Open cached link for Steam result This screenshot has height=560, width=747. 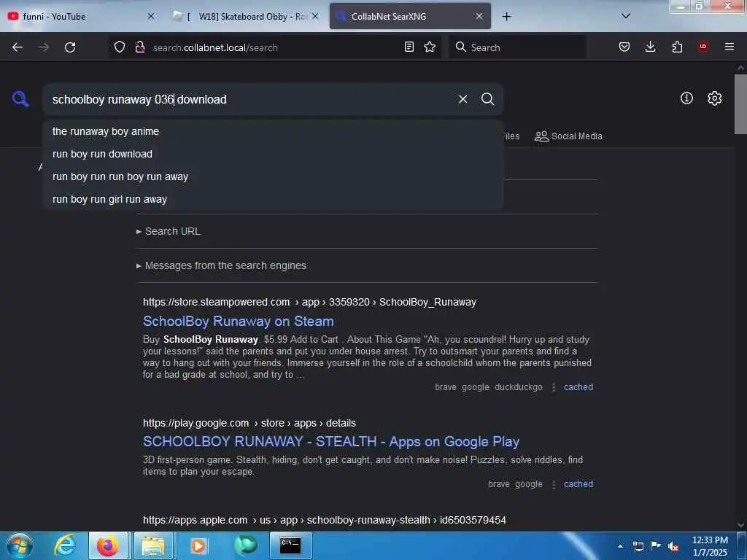[578, 387]
